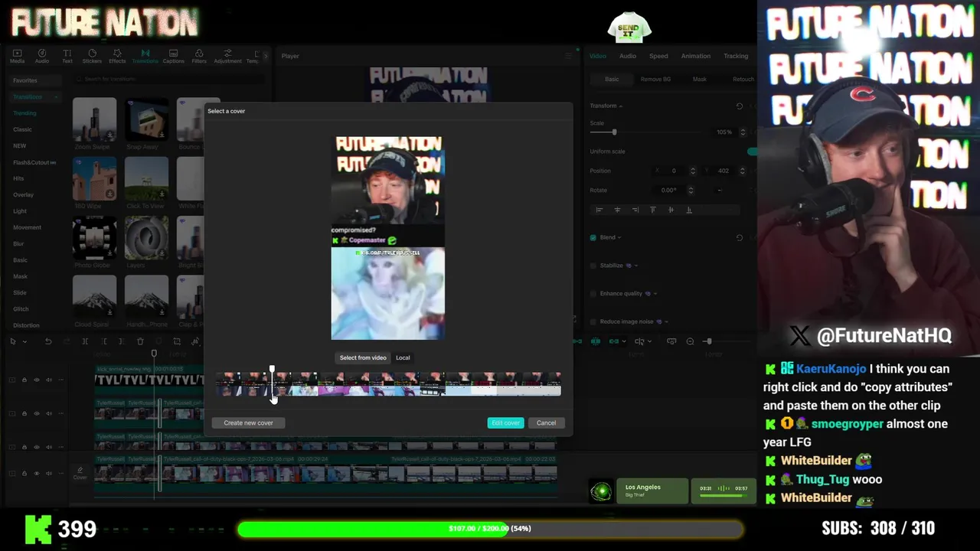The height and width of the screenshot is (551, 980).
Task: Open the Transitions panel icon
Action: (x=145, y=56)
